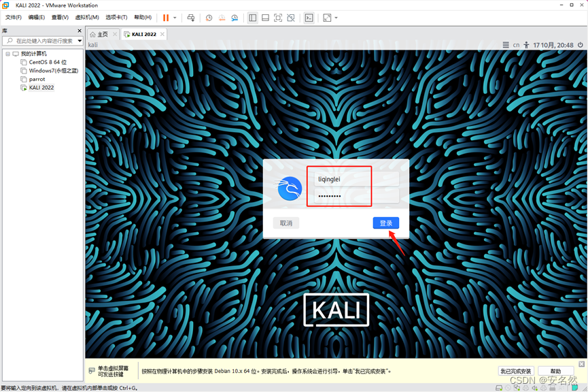Click the Kali dragon user avatar

pos(290,188)
